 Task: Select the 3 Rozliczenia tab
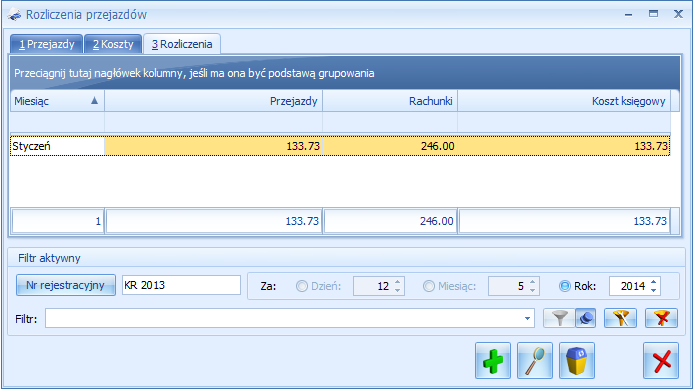182,44
